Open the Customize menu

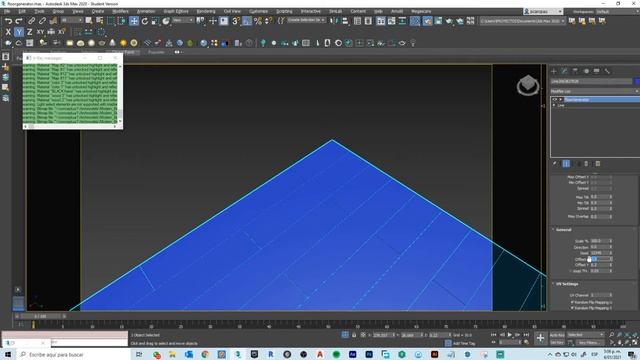(x=258, y=11)
